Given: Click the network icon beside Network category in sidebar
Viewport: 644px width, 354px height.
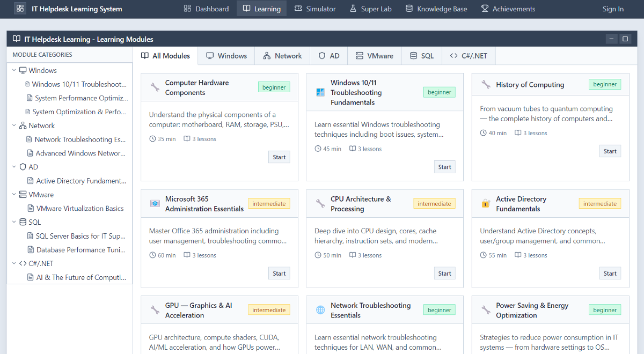Looking at the screenshot, I should pyautogui.click(x=23, y=126).
